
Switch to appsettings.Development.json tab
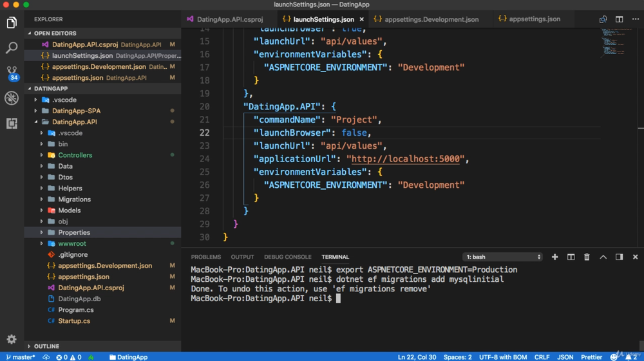pyautogui.click(x=431, y=19)
